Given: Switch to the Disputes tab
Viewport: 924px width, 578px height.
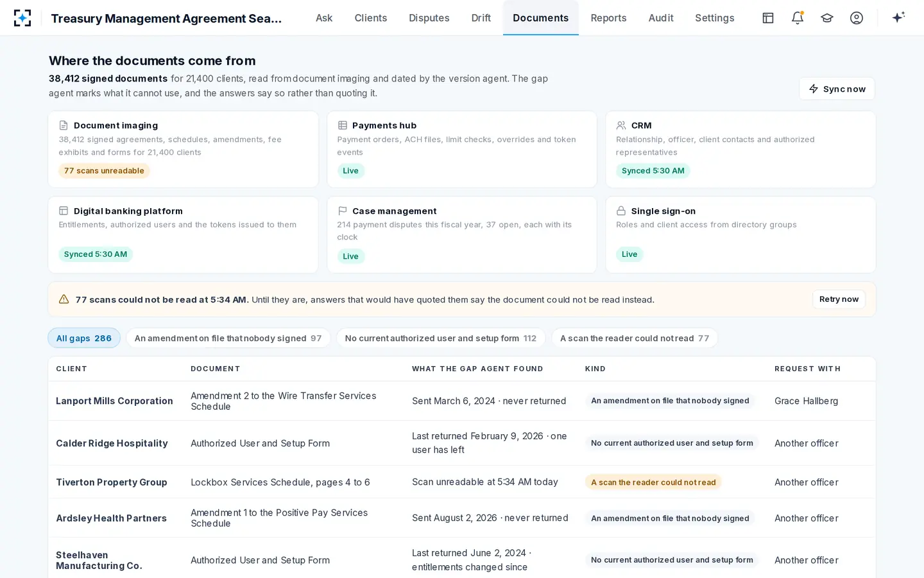Looking at the screenshot, I should pos(429,18).
